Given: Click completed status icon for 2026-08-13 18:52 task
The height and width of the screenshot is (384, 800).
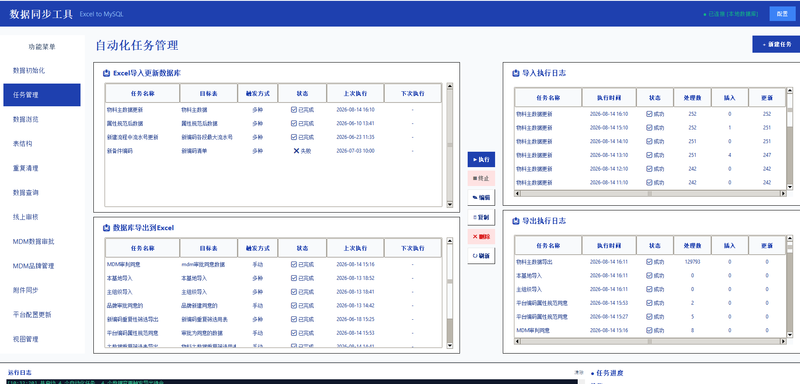Looking at the screenshot, I should 293,278.
